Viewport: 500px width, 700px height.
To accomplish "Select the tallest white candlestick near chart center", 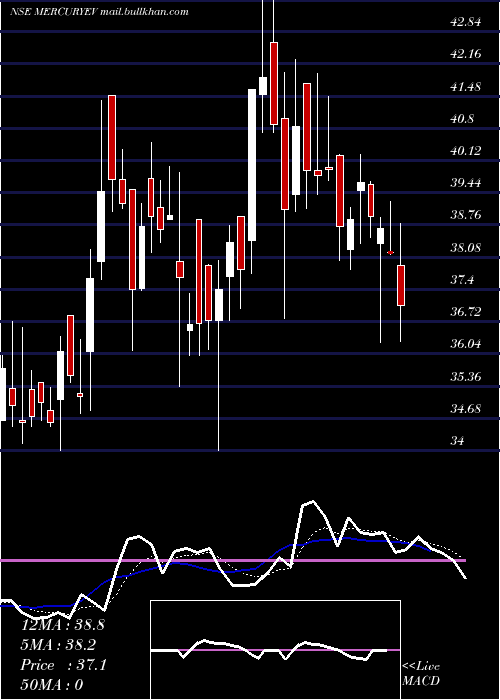I will 252,165.
